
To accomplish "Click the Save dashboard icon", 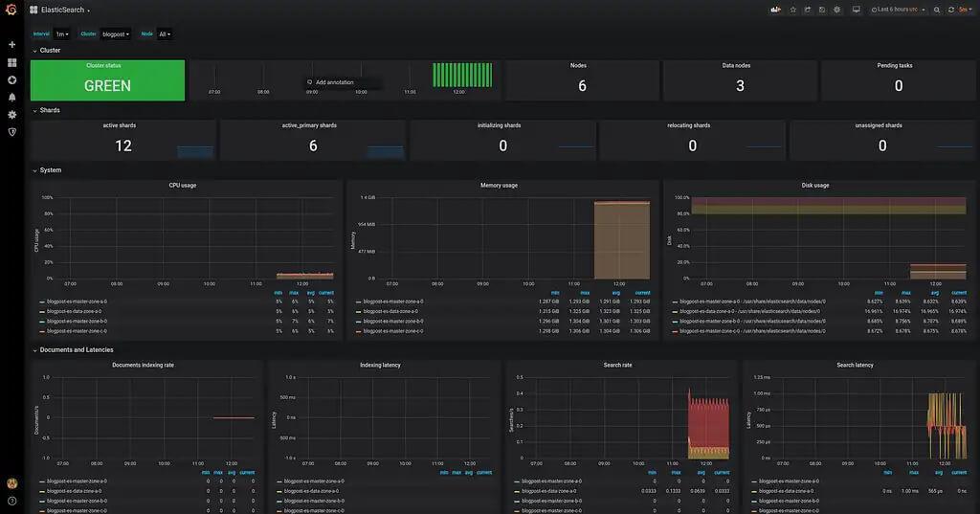I will click(822, 10).
